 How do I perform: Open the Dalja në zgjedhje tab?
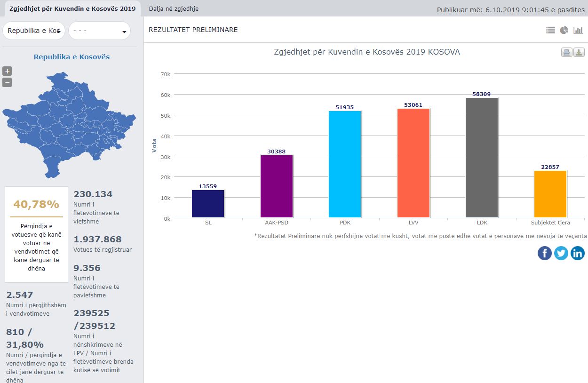coord(174,8)
